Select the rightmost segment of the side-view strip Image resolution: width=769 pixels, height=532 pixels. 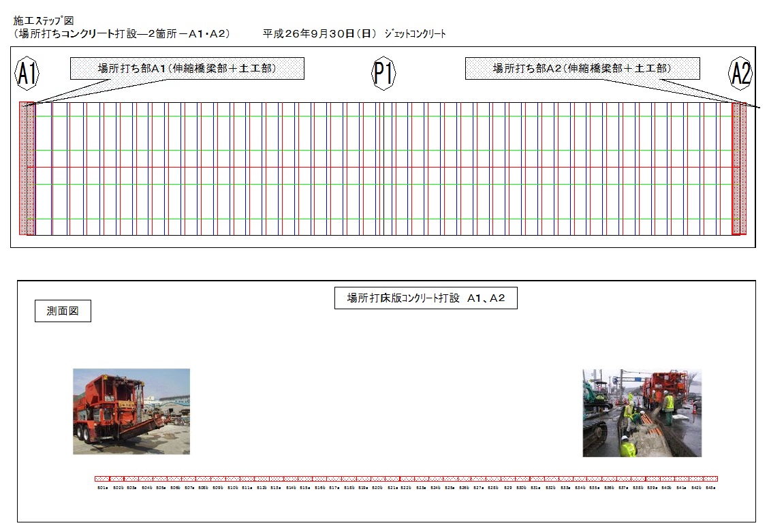710,479
